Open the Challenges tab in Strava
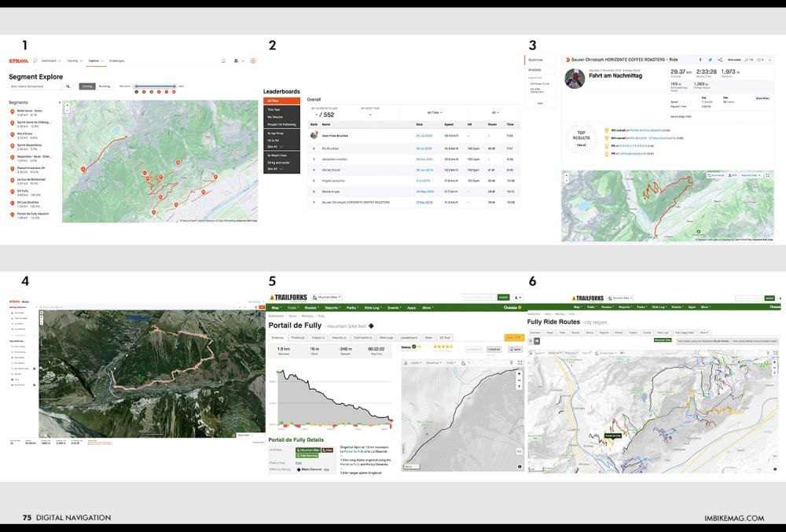This screenshot has width=786, height=532. tap(116, 61)
